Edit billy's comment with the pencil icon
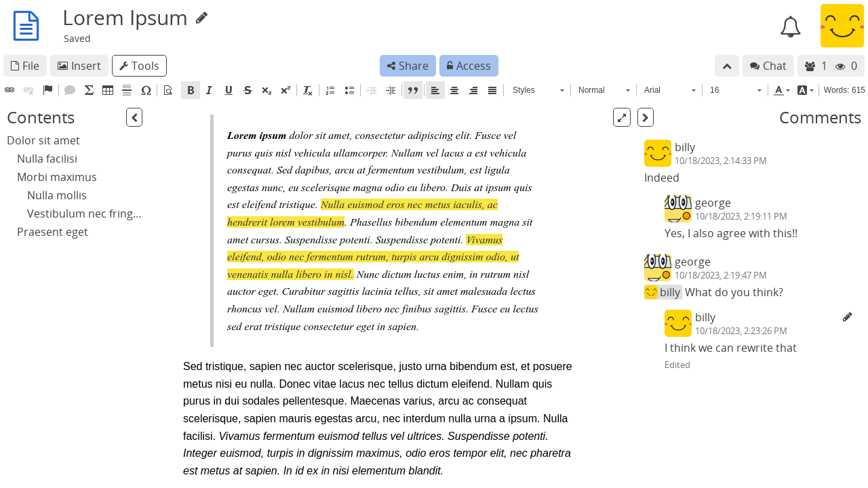This screenshot has width=868, height=488. click(x=847, y=316)
